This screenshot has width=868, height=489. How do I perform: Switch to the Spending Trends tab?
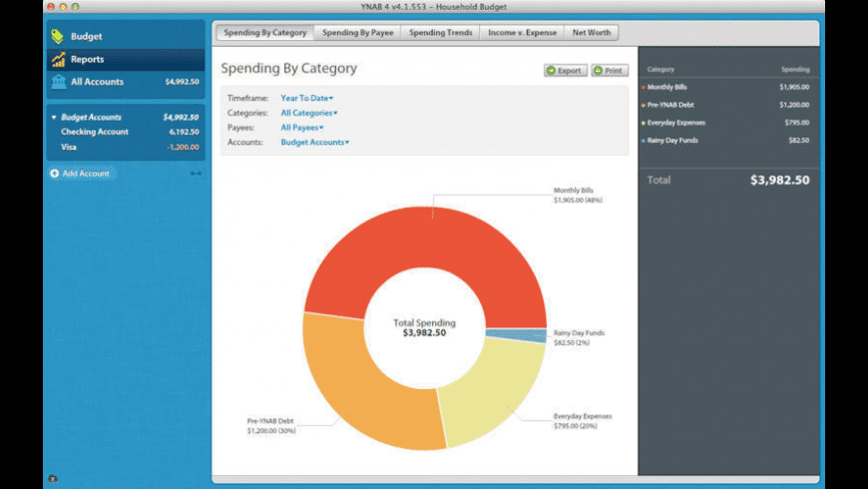440,33
